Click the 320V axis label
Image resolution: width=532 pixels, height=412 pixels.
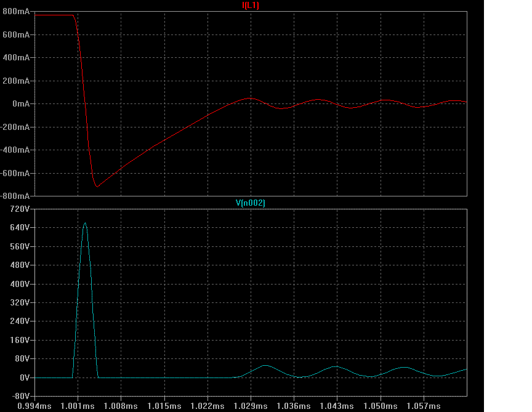pyautogui.click(x=20, y=303)
